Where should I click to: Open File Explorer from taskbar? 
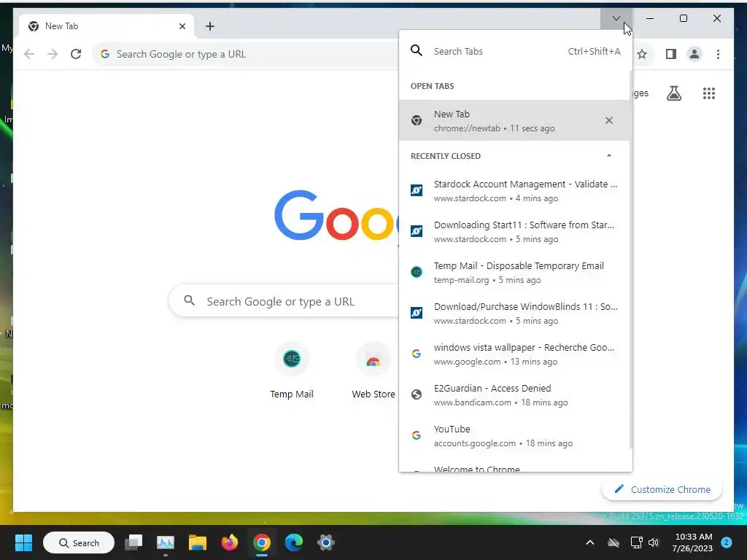[x=197, y=542]
